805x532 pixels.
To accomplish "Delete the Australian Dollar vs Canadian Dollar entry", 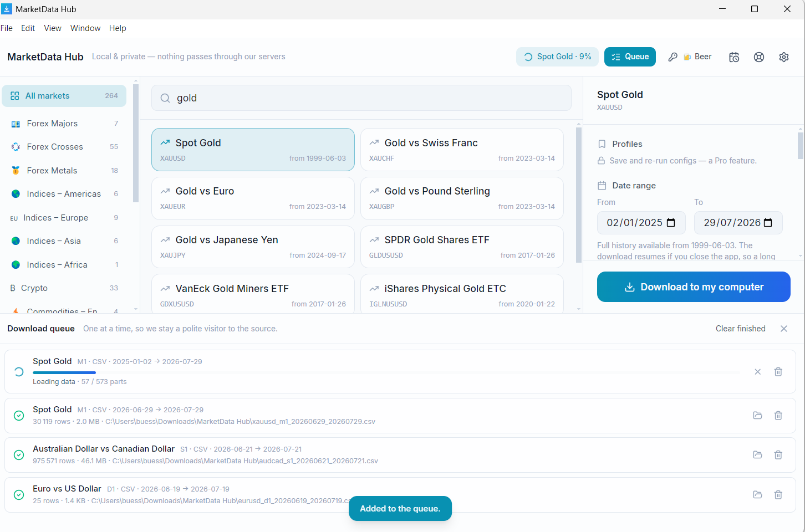I will click(x=778, y=455).
